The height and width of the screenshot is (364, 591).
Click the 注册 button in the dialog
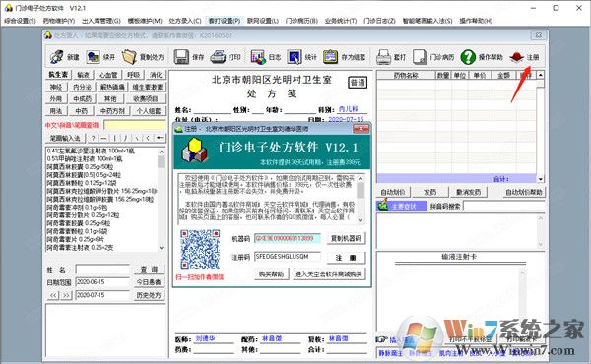pos(346,258)
